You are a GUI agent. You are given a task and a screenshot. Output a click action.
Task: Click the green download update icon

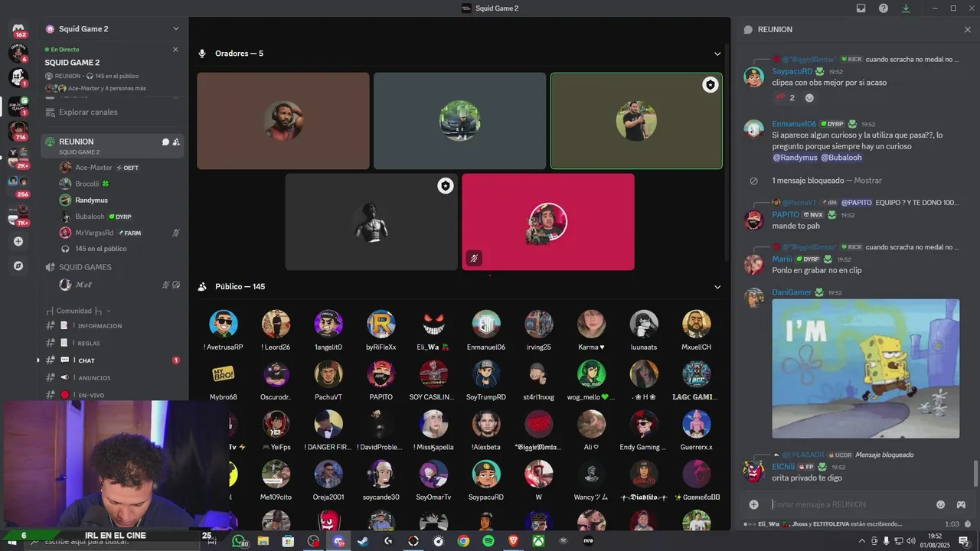point(906,8)
